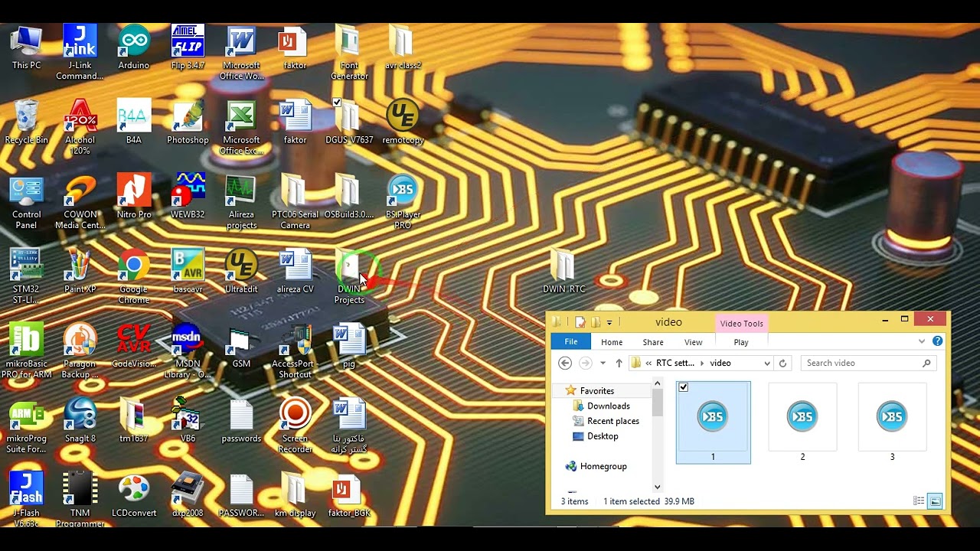Switch to the Home ribbon tab
The width and height of the screenshot is (980, 551).
pos(612,342)
